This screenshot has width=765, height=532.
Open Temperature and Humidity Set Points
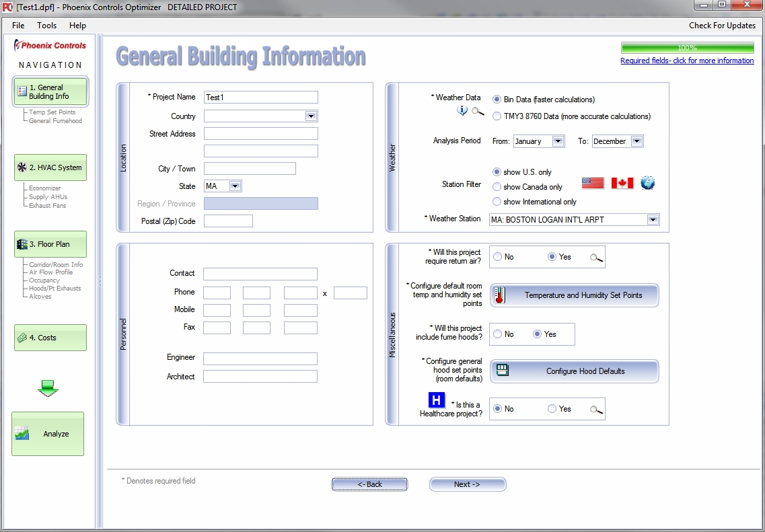coord(574,295)
